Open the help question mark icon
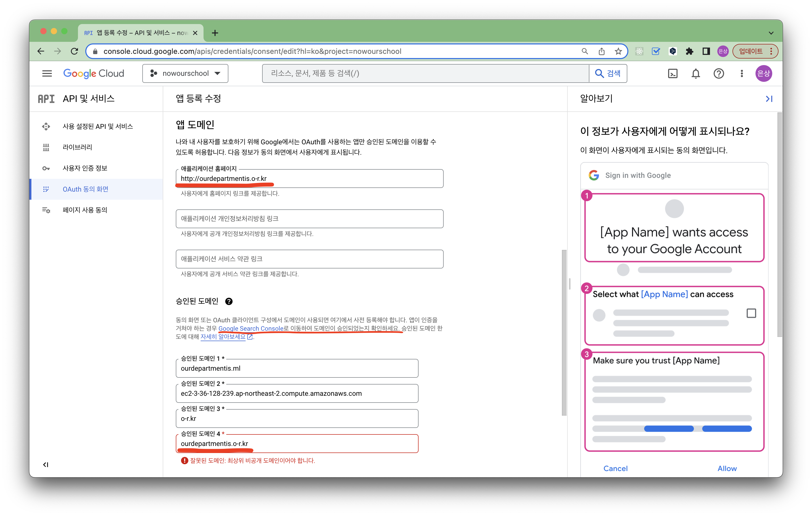This screenshot has width=812, height=516. point(719,73)
